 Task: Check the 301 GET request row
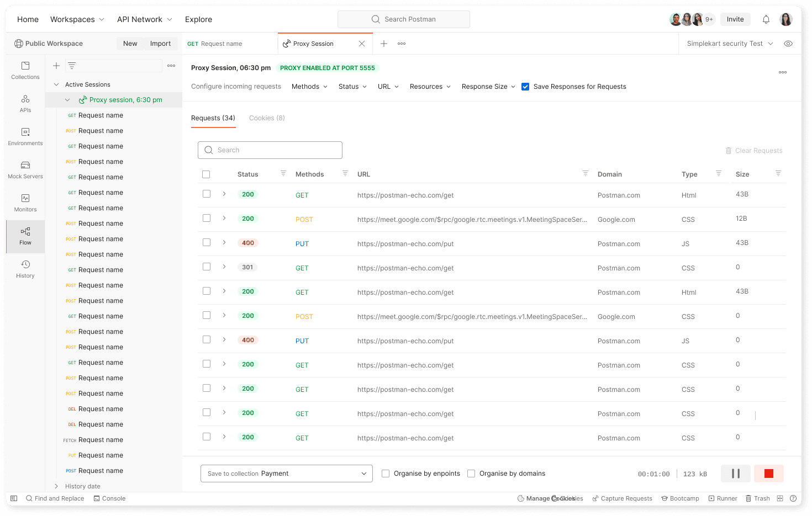(x=207, y=267)
